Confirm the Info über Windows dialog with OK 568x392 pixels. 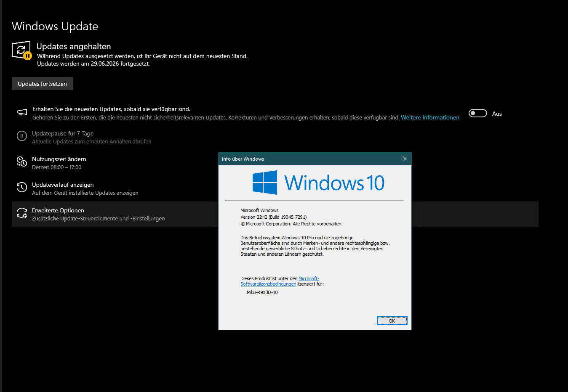[x=392, y=321]
